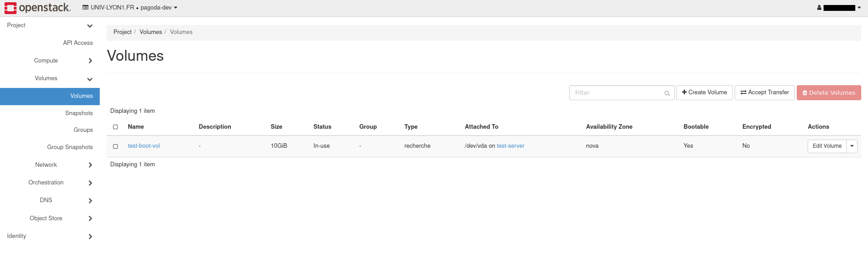Expand the Object Store section chevron
Image resolution: width=868 pixels, height=257 pixels.
coord(90,218)
